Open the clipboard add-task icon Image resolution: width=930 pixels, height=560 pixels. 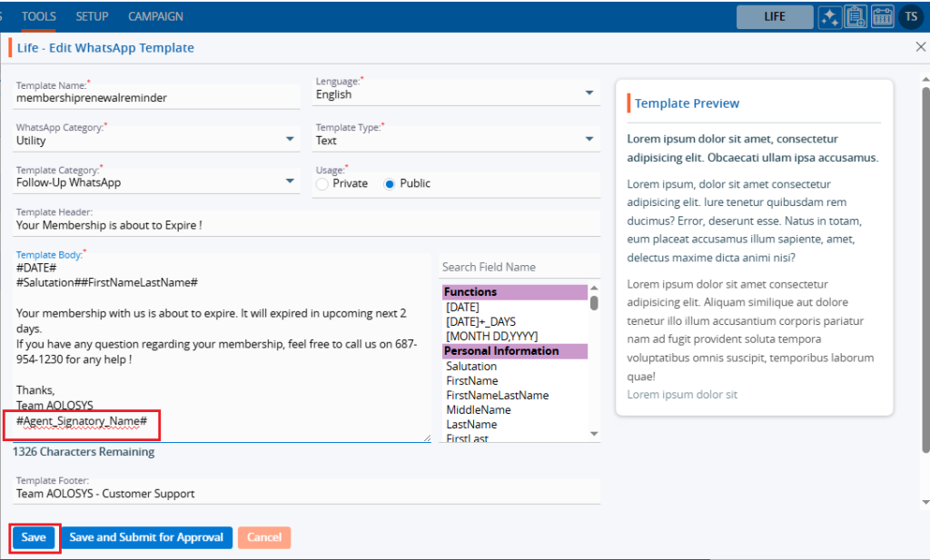[856, 16]
